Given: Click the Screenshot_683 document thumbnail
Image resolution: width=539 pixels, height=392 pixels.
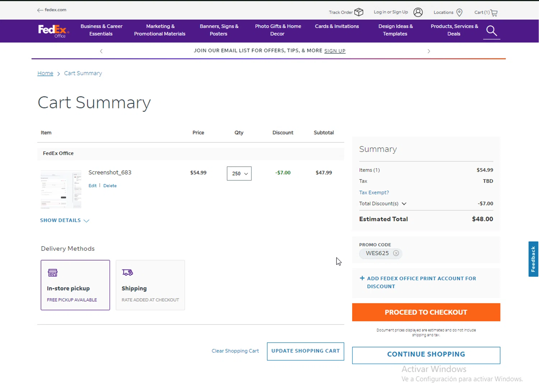Looking at the screenshot, I should pyautogui.click(x=61, y=189).
